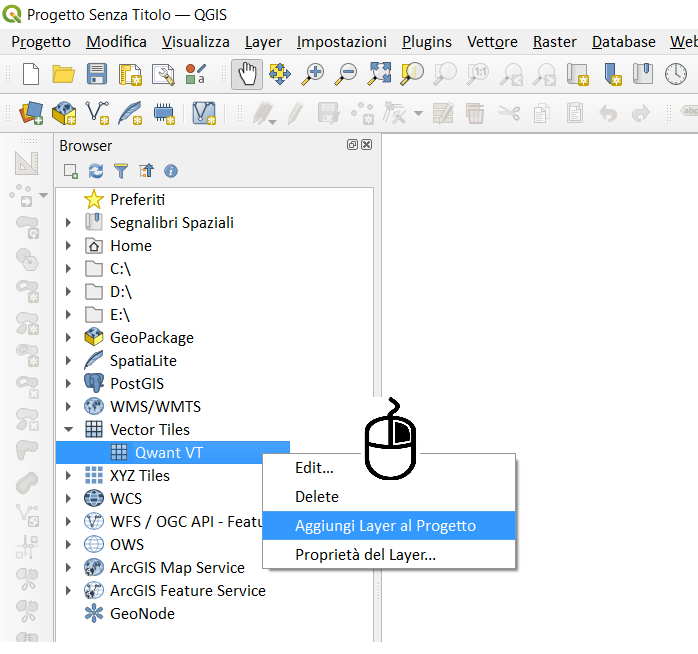Click the Zoom Full extent icon

coord(380,74)
